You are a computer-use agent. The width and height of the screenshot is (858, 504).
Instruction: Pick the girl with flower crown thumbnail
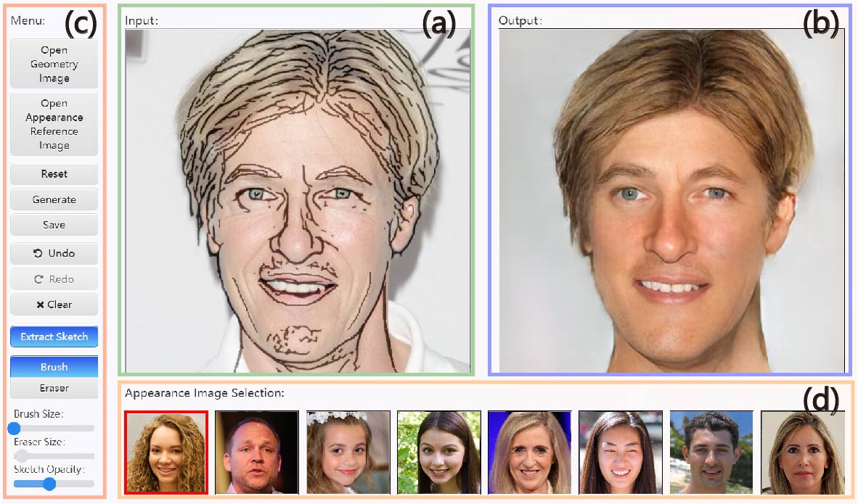coord(348,453)
